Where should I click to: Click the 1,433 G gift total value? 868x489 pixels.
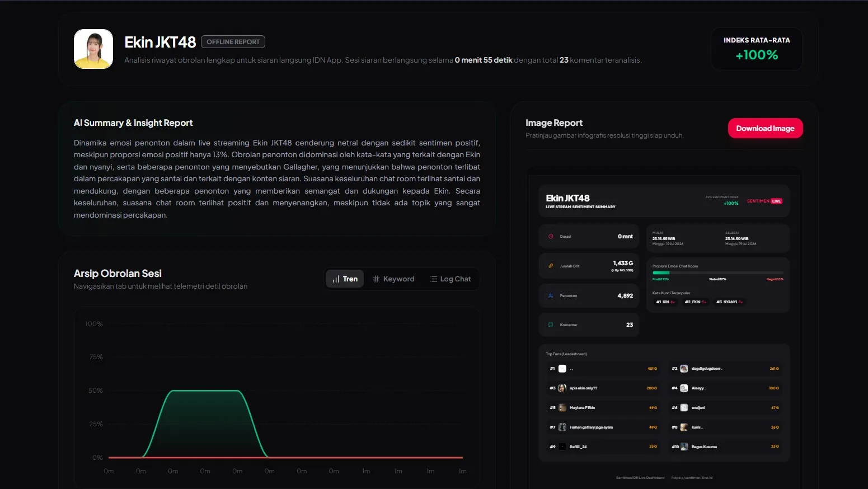coord(623,263)
